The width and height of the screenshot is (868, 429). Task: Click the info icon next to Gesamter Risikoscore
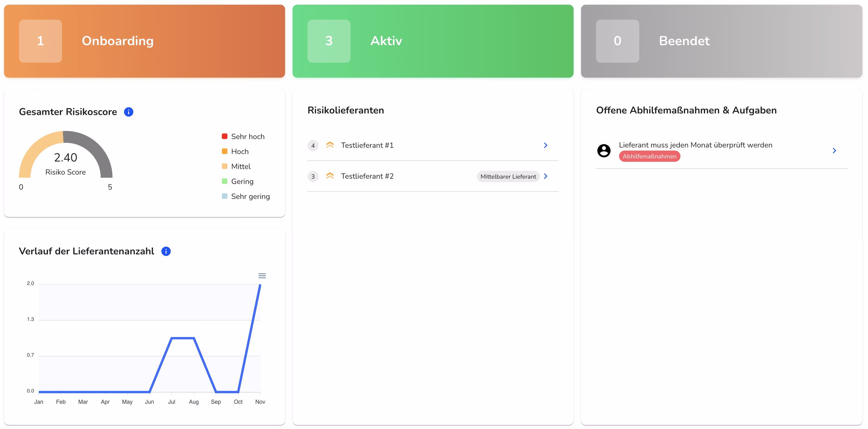tap(128, 112)
